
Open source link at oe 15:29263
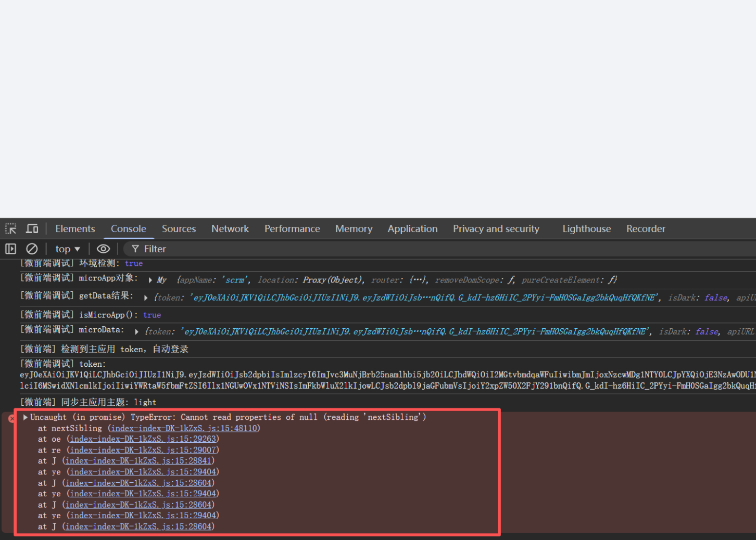click(143, 440)
